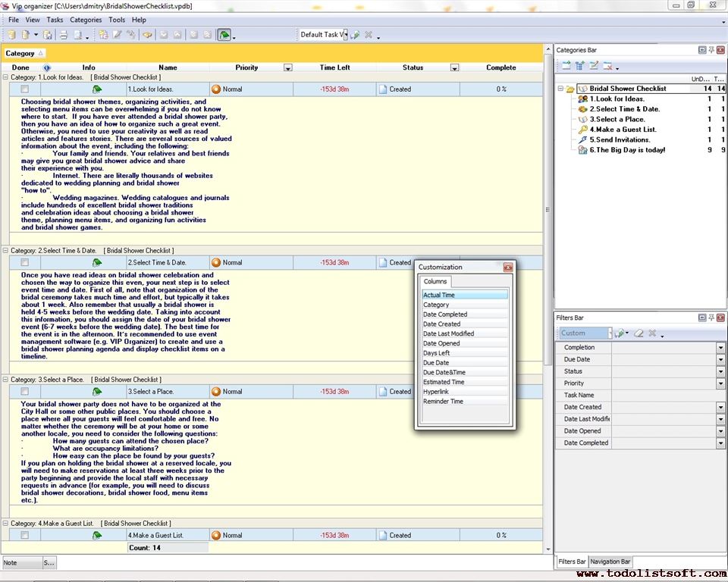The image size is (728, 582).
Task: Click the print icon in the main toolbar
Action: pos(64,35)
